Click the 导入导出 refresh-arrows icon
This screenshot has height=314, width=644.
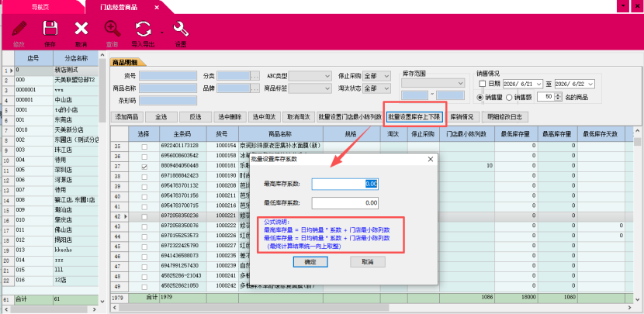click(x=144, y=29)
